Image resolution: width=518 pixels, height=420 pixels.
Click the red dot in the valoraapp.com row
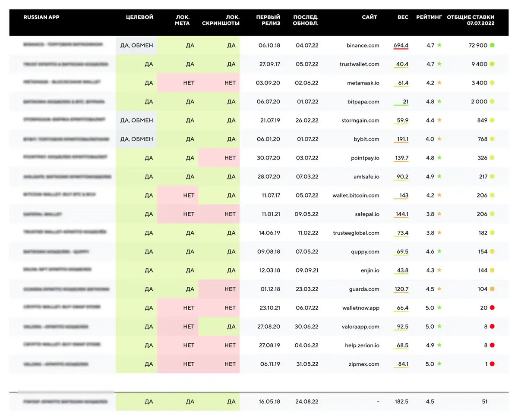click(x=492, y=326)
